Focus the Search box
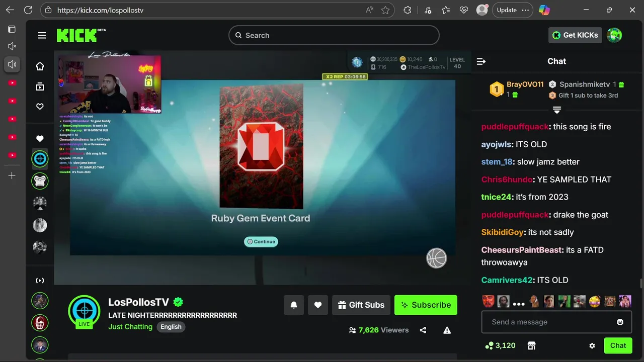Screen dimensions: 644x362 (x=334, y=35)
